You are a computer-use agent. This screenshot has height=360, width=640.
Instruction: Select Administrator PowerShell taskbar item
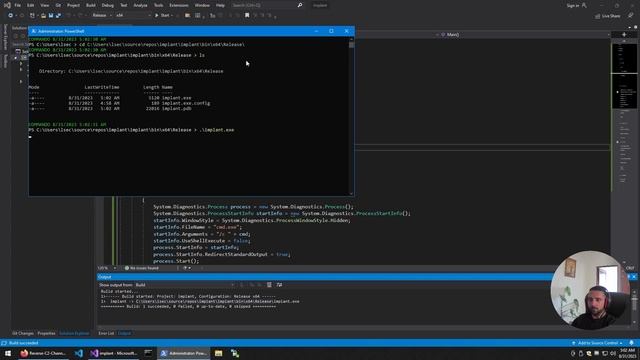[184, 353]
